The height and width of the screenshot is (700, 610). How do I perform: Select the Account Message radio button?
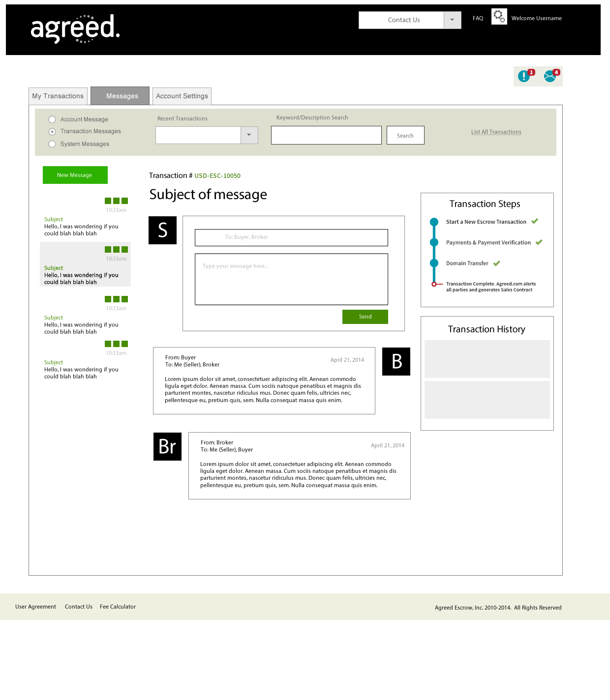52,119
